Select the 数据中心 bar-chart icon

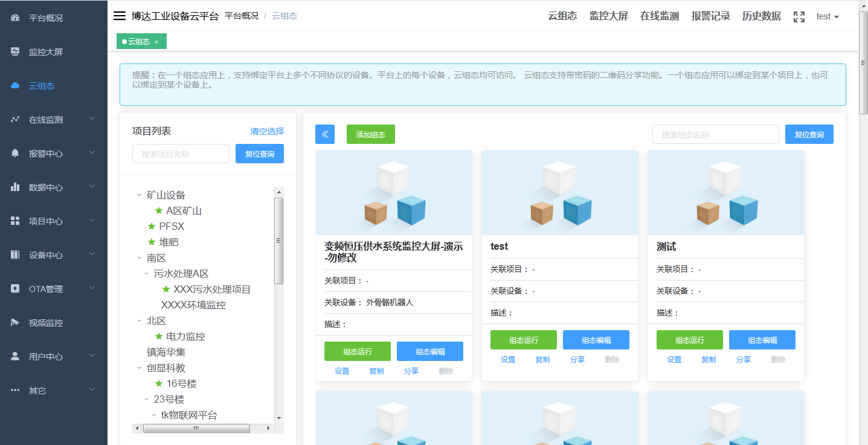click(14, 187)
